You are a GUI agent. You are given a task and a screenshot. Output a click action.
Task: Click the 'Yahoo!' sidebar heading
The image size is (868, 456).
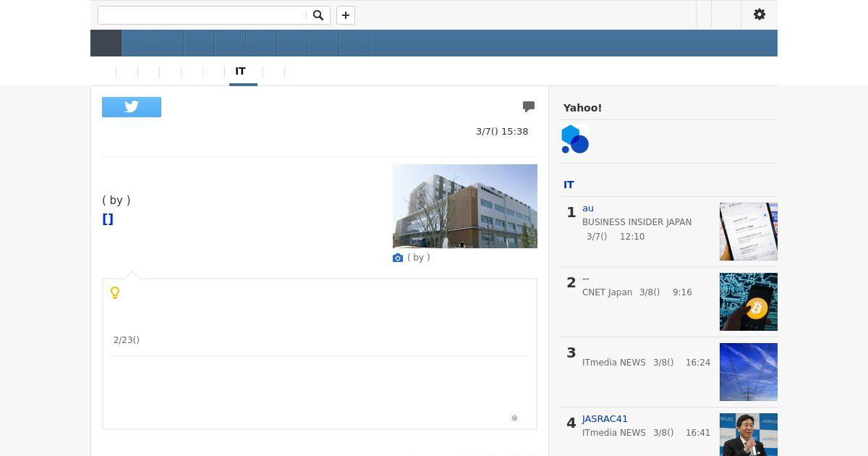coord(582,108)
